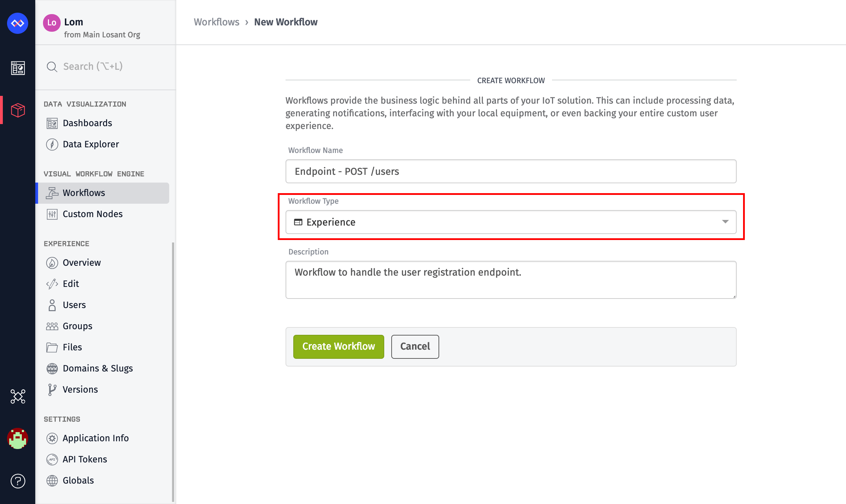Click the Experience Overview icon
This screenshot has width=846, height=504.
tap(52, 263)
